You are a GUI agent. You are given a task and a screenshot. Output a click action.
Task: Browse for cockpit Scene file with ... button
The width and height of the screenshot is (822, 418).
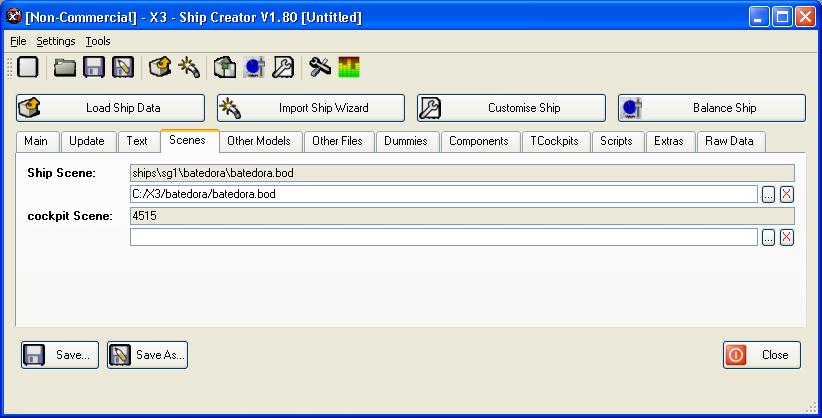point(769,238)
